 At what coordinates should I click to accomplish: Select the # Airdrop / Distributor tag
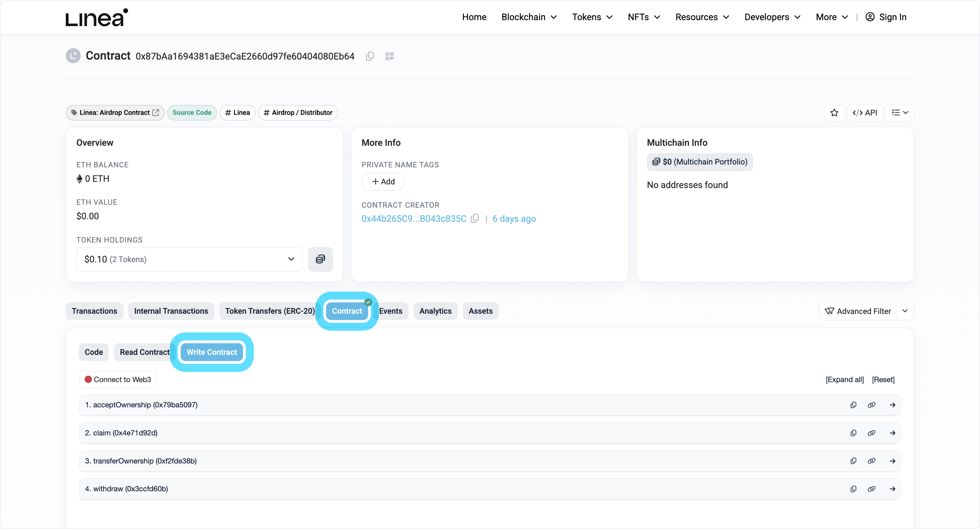point(298,113)
